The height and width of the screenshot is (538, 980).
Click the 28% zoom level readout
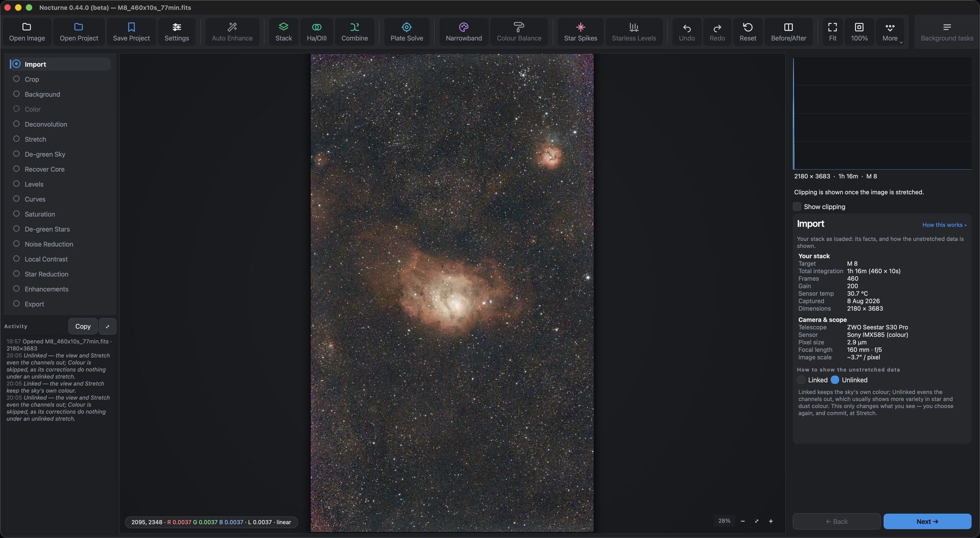coord(724,521)
